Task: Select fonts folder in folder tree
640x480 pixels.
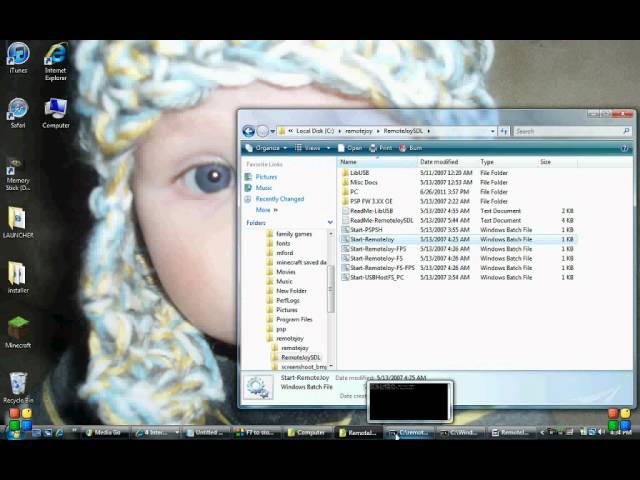Action: (x=279, y=243)
